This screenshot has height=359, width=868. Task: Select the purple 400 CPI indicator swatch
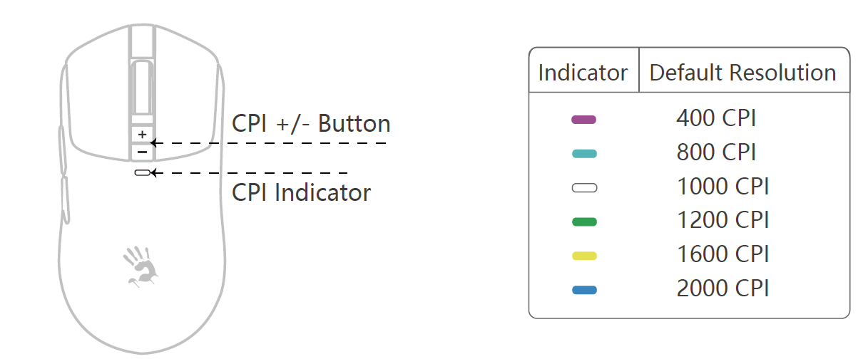click(584, 120)
